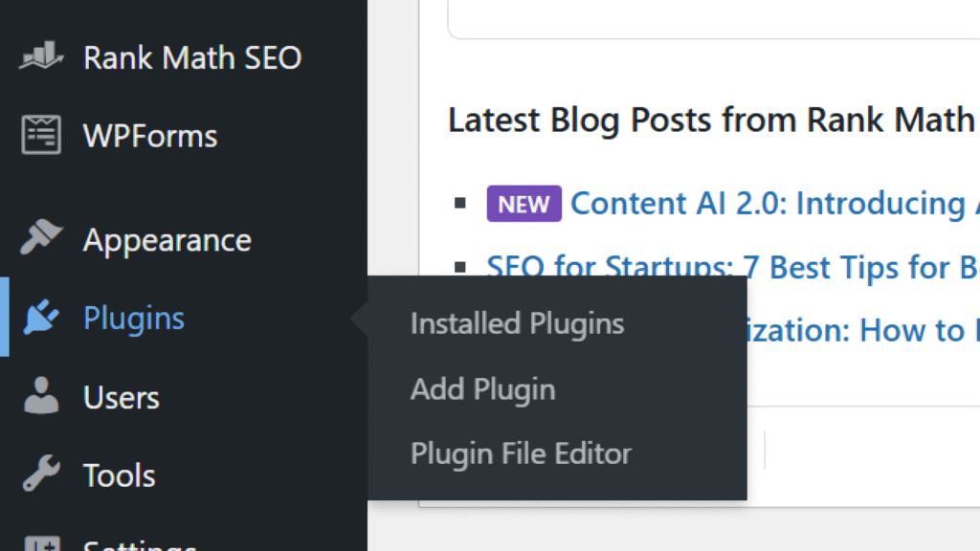Click the Rank Math SEO chart icon
This screenshot has width=980, height=551.
point(41,57)
